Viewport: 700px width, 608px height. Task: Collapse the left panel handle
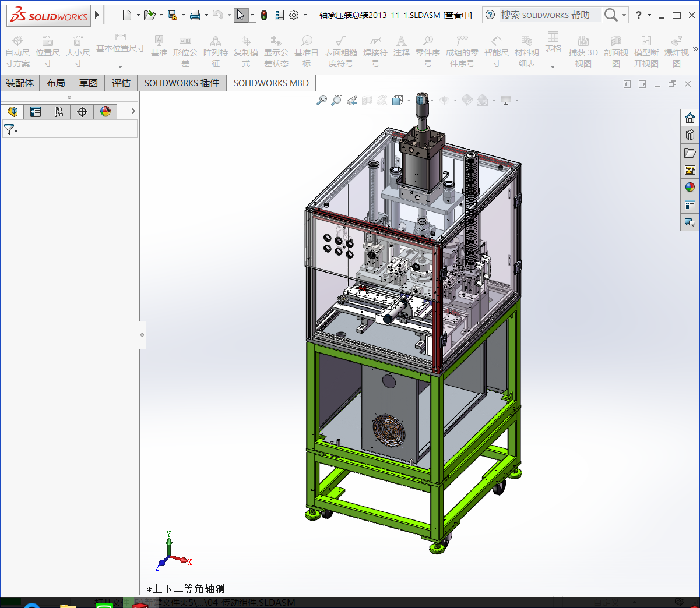(x=142, y=335)
